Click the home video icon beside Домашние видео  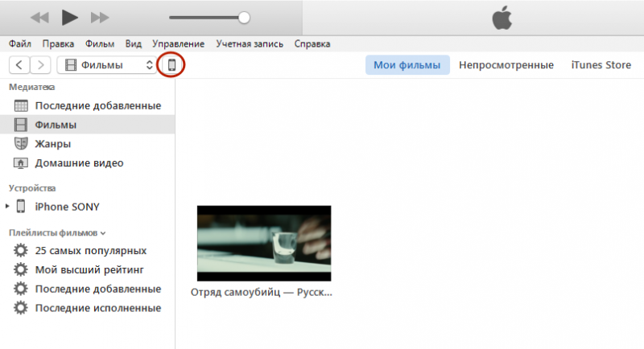[21, 162]
